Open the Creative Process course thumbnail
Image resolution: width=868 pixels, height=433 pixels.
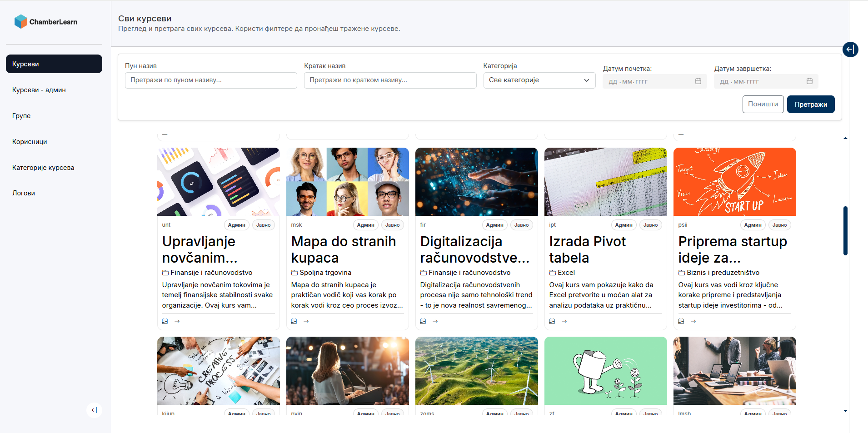(219, 371)
